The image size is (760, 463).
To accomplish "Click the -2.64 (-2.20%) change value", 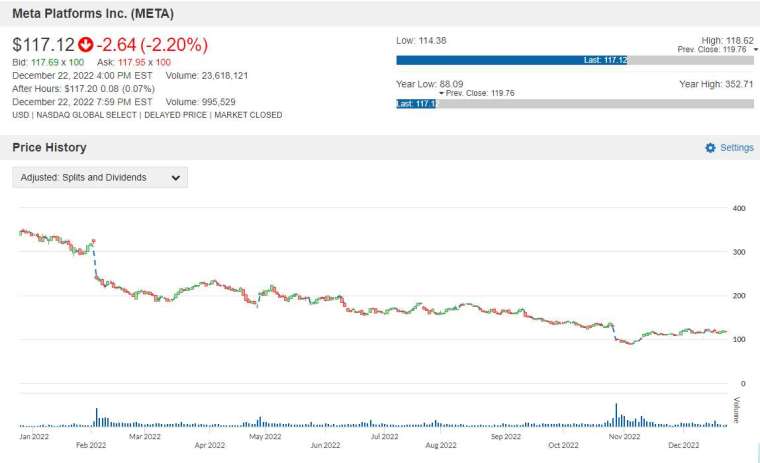I will tap(152, 45).
